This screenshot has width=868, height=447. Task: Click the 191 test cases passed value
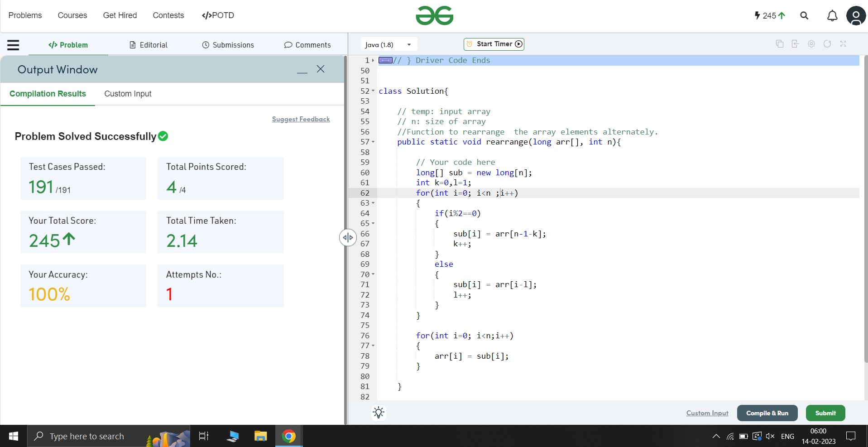[x=41, y=187]
